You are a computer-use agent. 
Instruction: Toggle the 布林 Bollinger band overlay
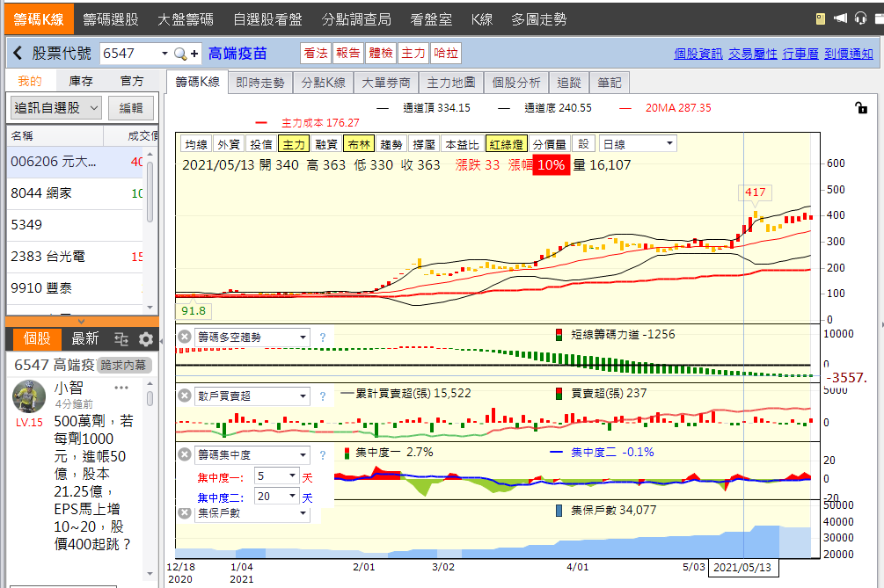click(359, 144)
